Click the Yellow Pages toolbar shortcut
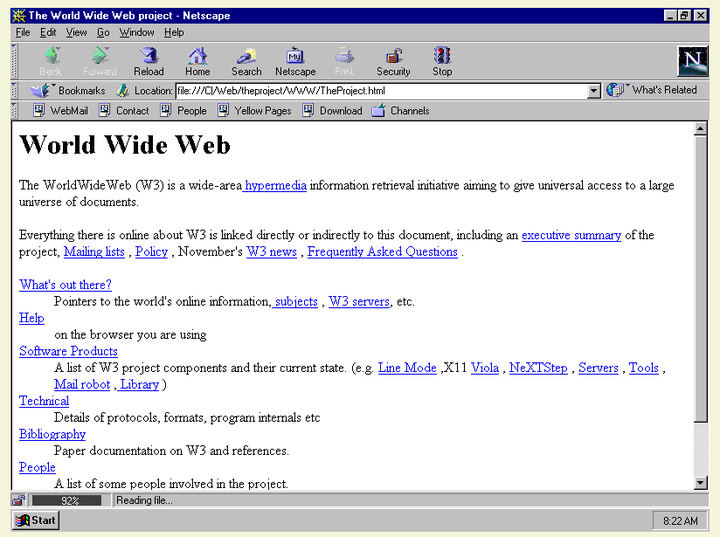The width and height of the screenshot is (720, 537). click(x=254, y=111)
